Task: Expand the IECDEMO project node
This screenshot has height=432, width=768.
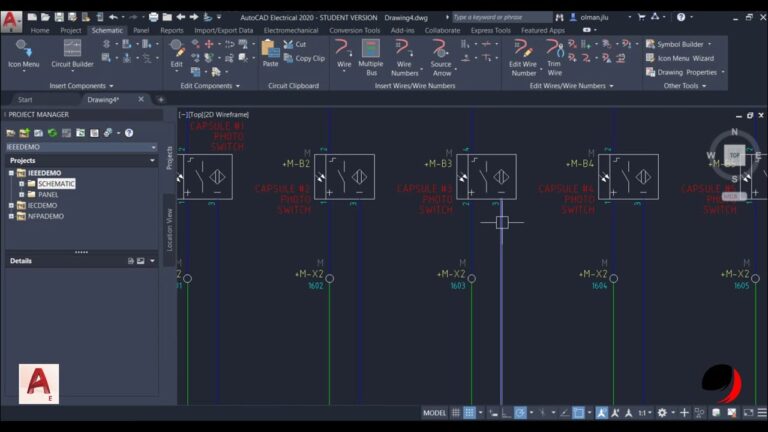Action: pos(11,205)
